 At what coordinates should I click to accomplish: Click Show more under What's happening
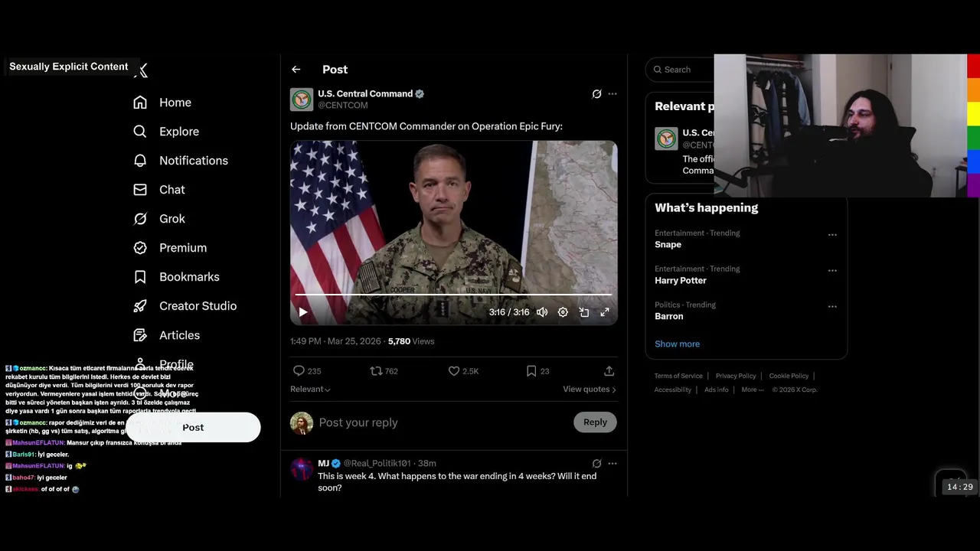(677, 344)
